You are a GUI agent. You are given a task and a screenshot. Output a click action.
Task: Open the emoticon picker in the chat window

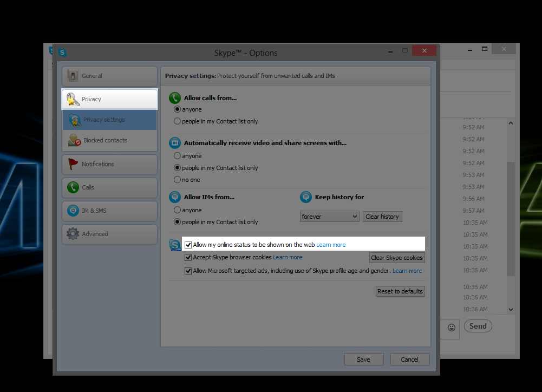pos(452,328)
